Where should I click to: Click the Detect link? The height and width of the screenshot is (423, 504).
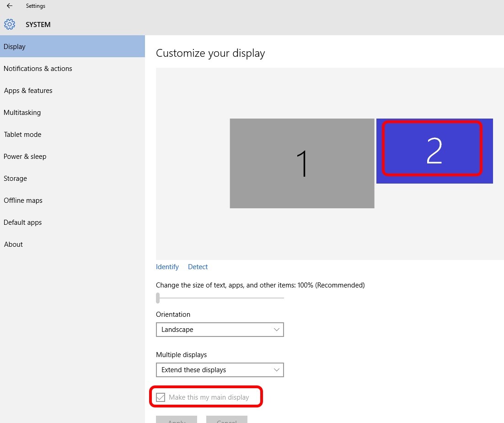(198, 267)
